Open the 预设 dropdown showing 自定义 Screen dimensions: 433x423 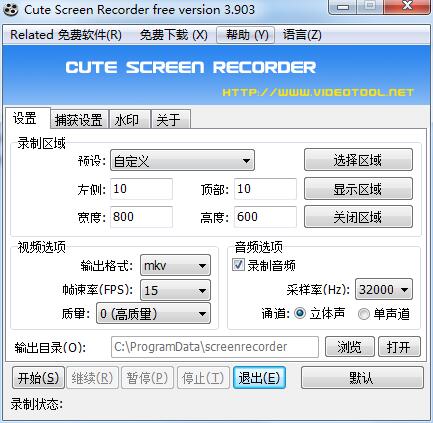click(x=182, y=161)
